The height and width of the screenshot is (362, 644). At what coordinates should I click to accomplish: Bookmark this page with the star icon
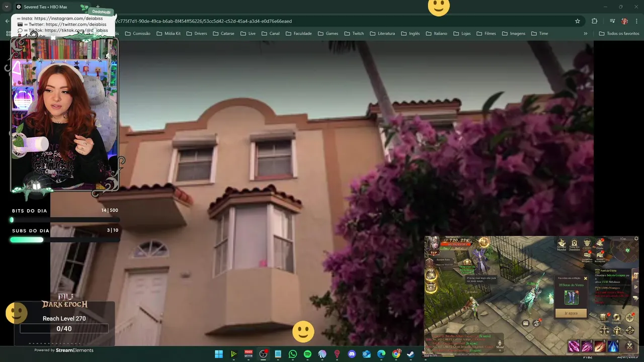coord(578,21)
